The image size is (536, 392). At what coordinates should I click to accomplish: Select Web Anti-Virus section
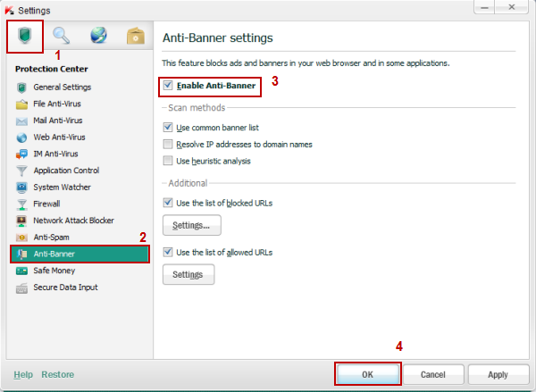(x=59, y=138)
